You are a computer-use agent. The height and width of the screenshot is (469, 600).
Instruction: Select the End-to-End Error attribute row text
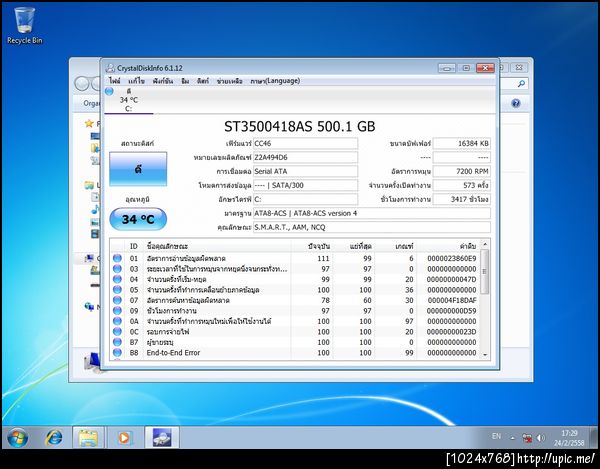click(x=173, y=353)
